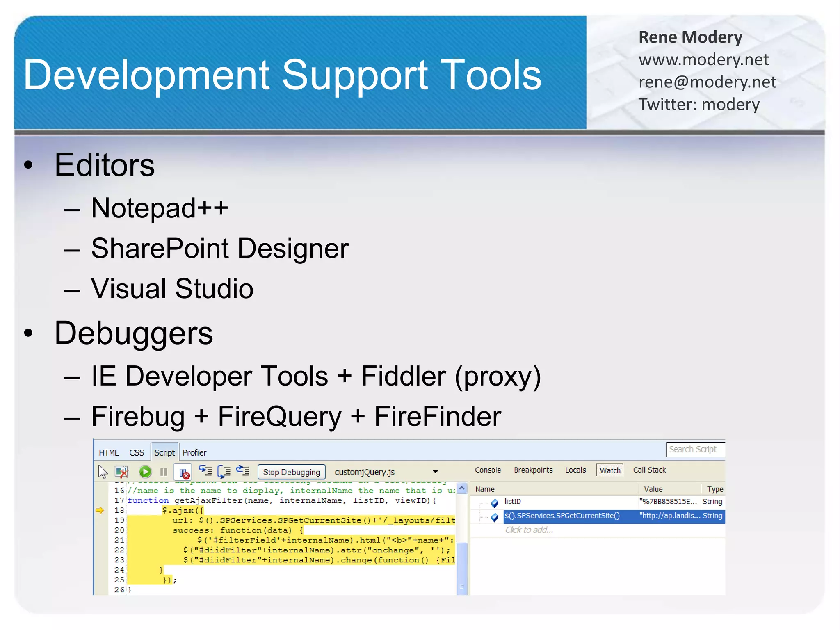The image size is (840, 630).
Task: Click line number 17 in the gutter
Action: 119,500
